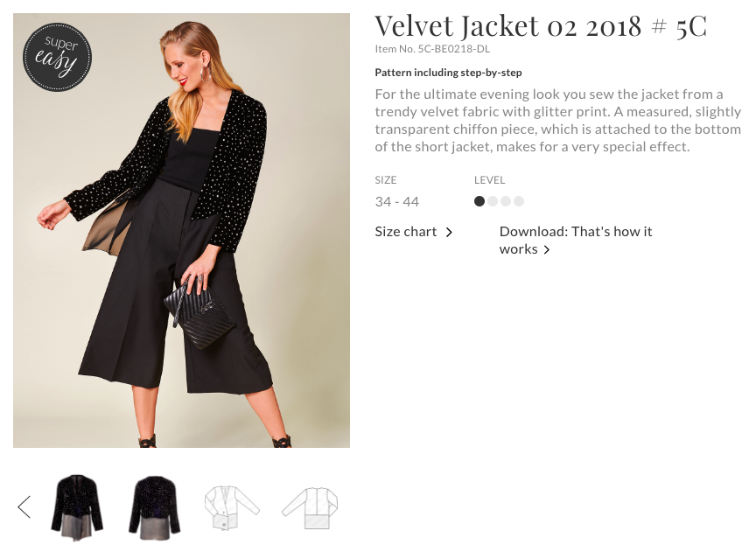
Task: Click the second level dot
Action: point(493,201)
